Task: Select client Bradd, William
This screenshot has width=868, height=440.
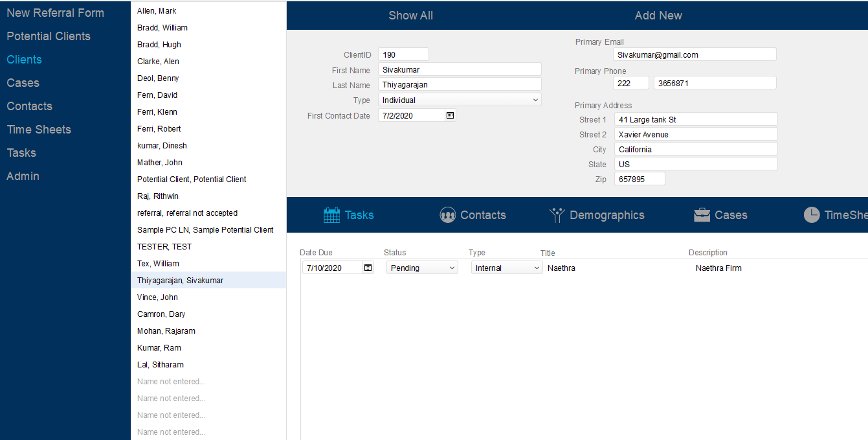Action: (208, 28)
